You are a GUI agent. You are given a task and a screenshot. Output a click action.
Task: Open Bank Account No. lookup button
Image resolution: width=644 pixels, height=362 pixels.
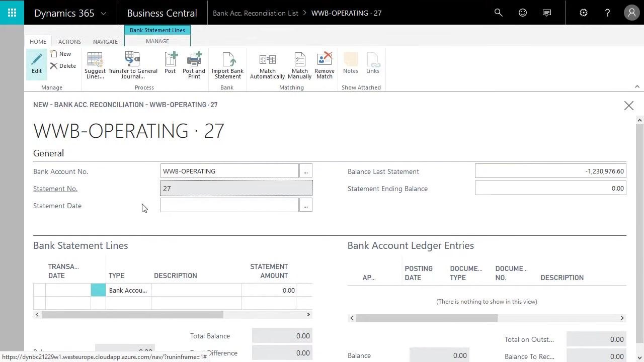(305, 171)
